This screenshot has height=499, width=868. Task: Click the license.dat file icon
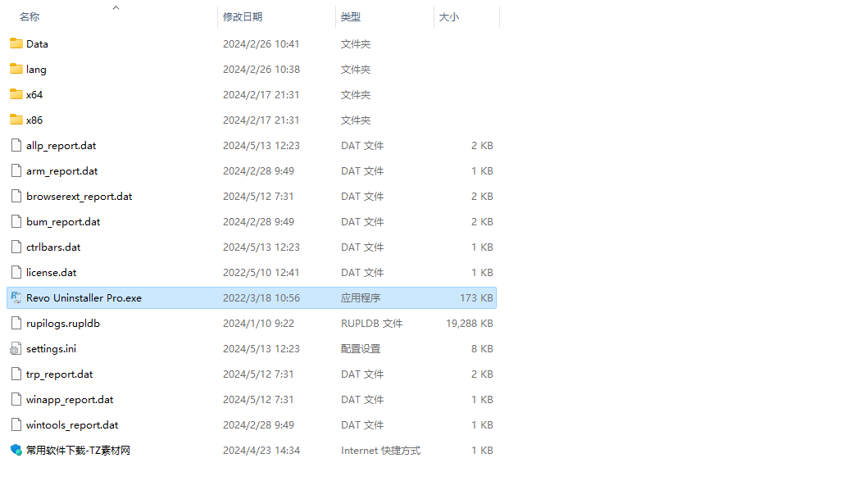pyautogui.click(x=16, y=272)
